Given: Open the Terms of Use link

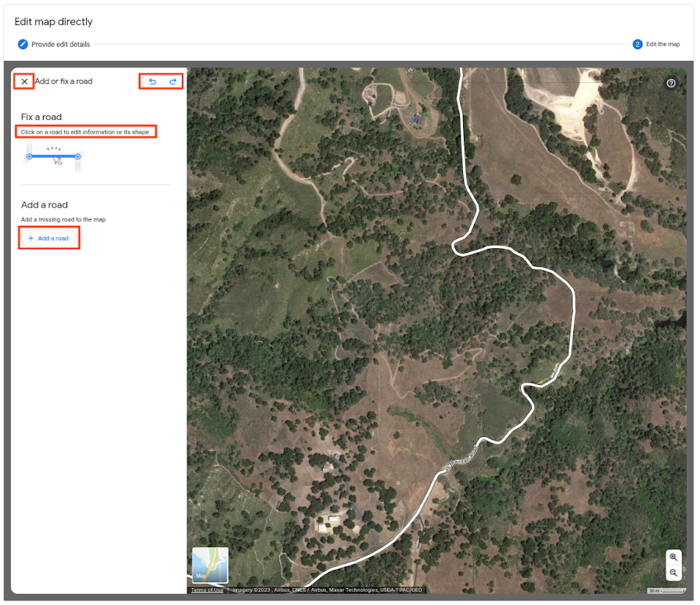Looking at the screenshot, I should click(x=206, y=590).
